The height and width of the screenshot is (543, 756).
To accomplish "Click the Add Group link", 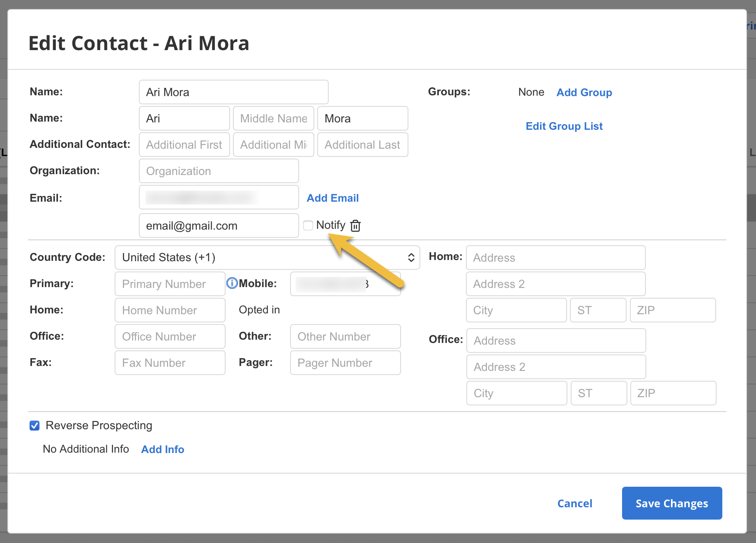I will [x=584, y=92].
